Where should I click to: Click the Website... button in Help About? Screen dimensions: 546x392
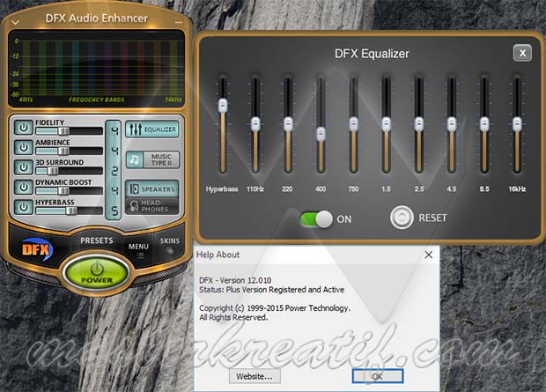point(255,376)
